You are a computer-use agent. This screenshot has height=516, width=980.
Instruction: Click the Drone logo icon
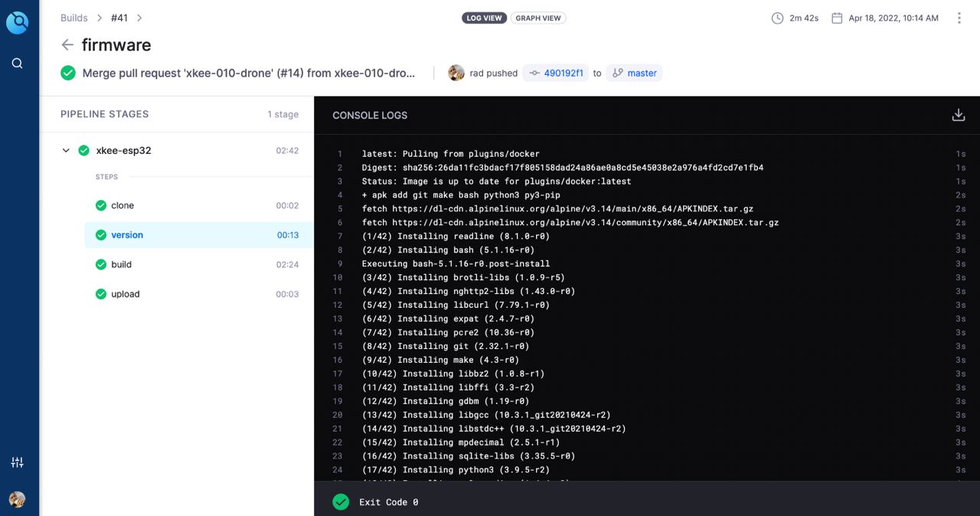(17, 23)
